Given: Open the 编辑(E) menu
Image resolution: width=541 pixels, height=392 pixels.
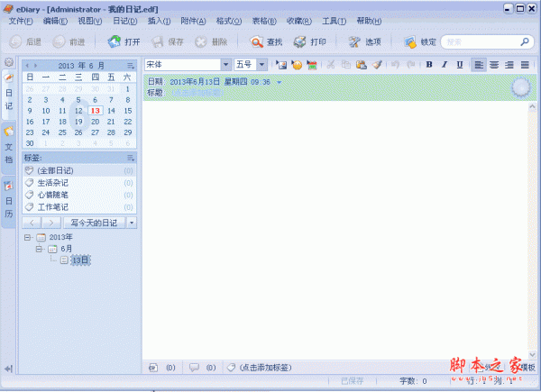Looking at the screenshot, I should click(x=55, y=22).
